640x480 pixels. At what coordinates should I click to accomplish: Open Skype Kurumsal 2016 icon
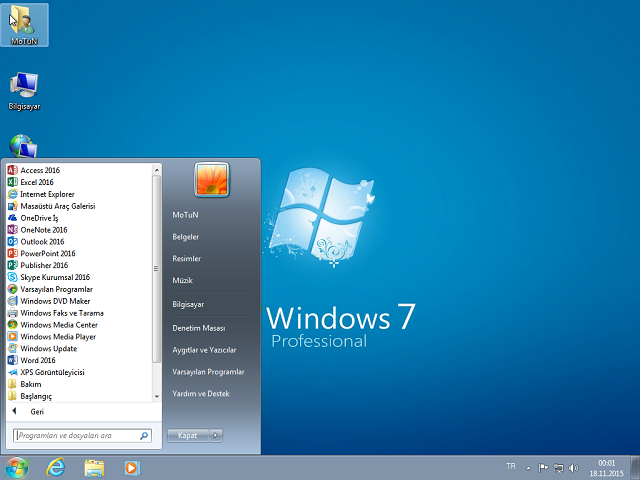pos(13,277)
